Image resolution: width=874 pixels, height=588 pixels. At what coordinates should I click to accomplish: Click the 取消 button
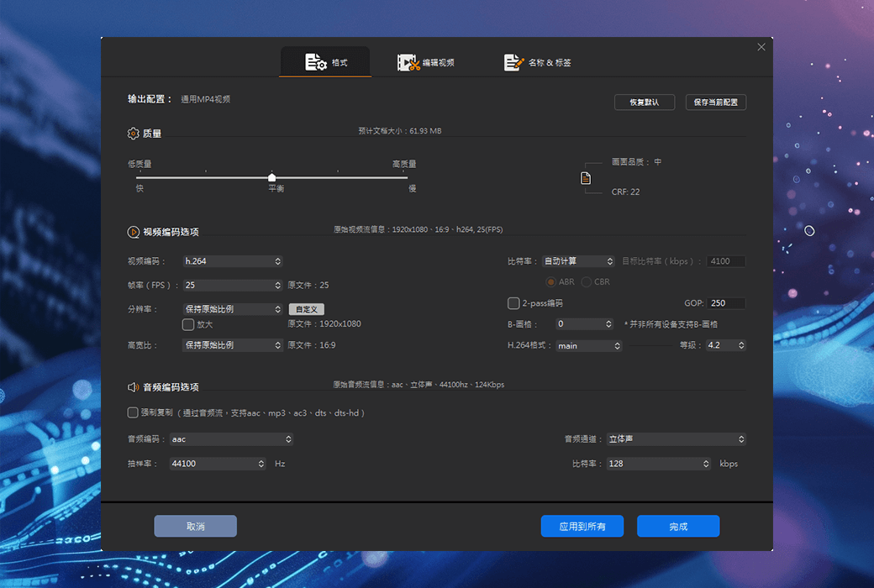click(196, 526)
